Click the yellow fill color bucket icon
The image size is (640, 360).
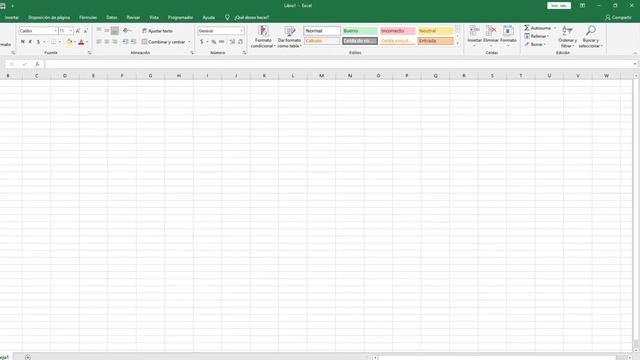tap(69, 42)
